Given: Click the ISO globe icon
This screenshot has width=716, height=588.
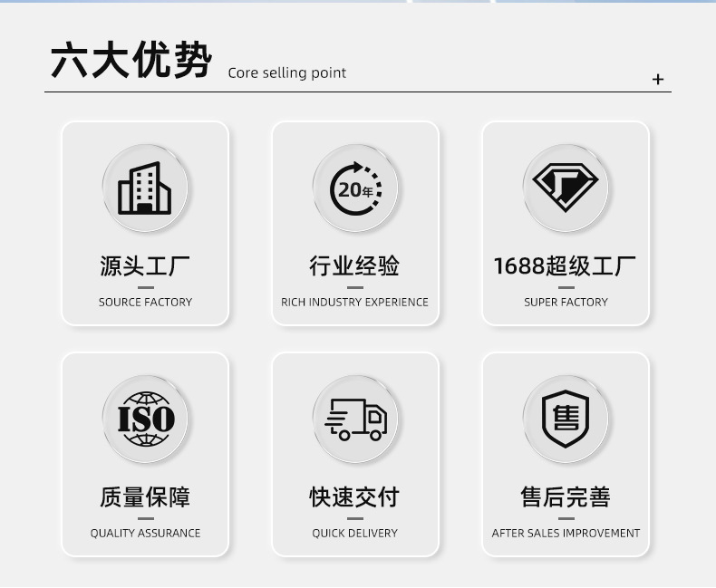Looking at the screenshot, I should click(146, 419).
